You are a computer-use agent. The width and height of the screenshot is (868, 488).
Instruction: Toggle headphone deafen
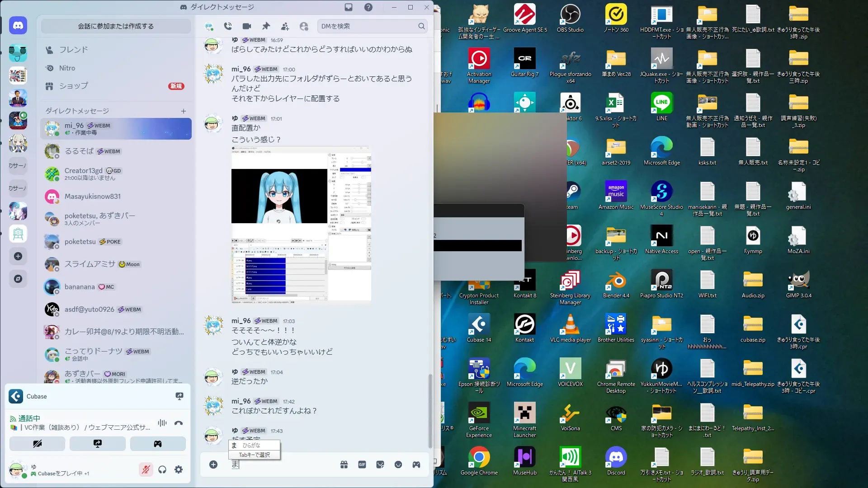click(162, 470)
